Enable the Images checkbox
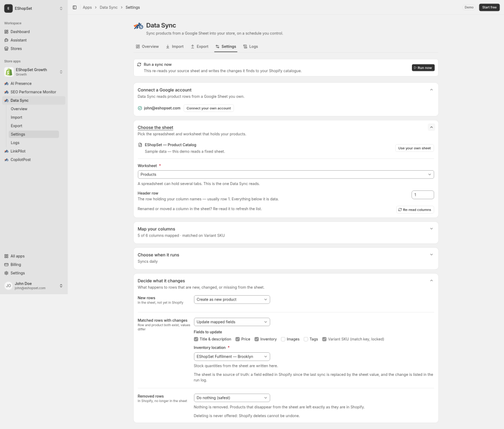The image size is (504, 429). [283, 339]
